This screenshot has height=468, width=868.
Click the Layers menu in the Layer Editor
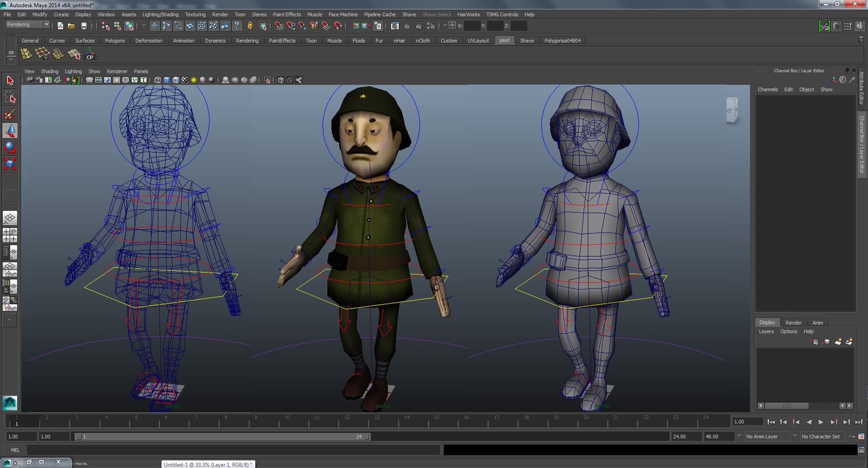766,331
